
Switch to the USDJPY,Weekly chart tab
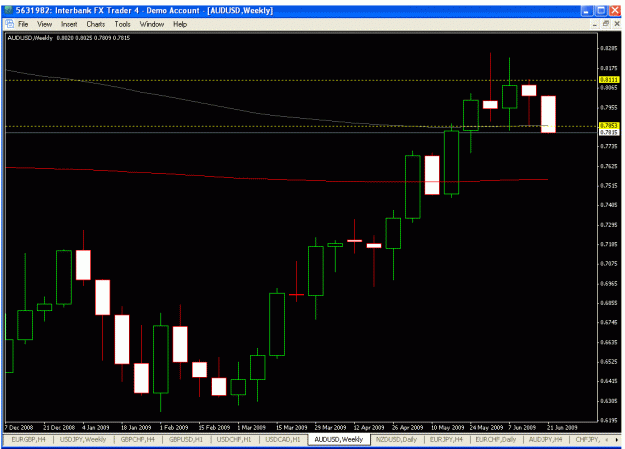click(x=83, y=439)
